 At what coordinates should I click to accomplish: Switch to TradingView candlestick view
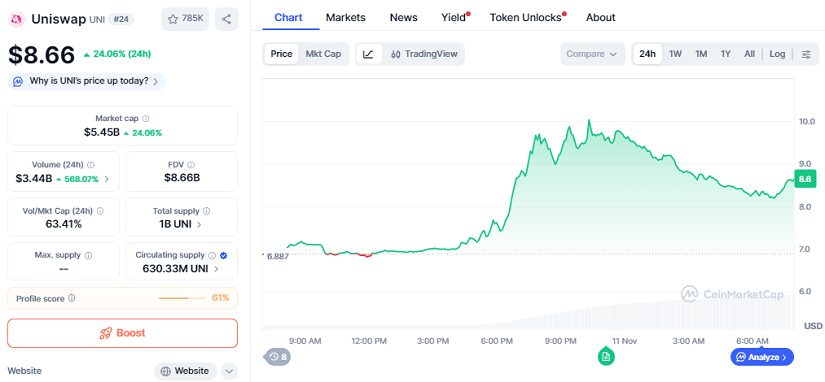pos(424,54)
